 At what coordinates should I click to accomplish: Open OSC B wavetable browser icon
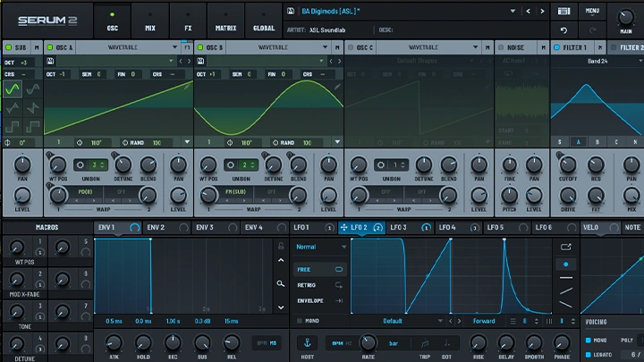click(x=201, y=61)
